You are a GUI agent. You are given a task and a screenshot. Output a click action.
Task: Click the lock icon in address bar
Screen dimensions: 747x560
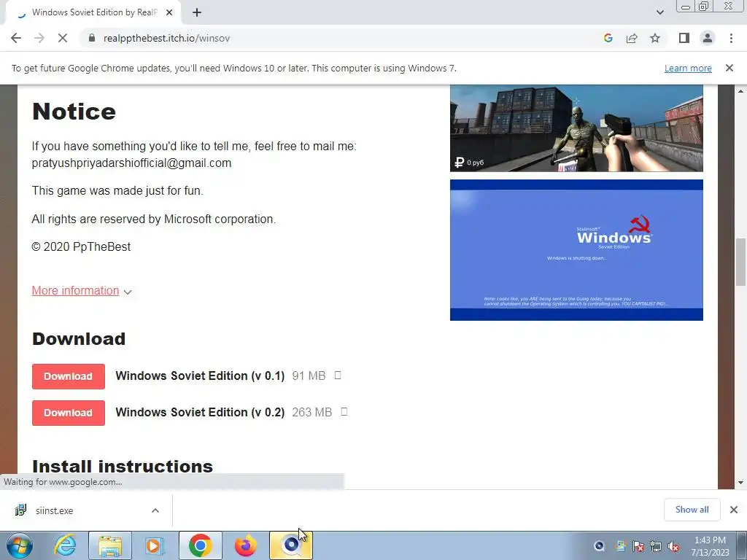(92, 38)
